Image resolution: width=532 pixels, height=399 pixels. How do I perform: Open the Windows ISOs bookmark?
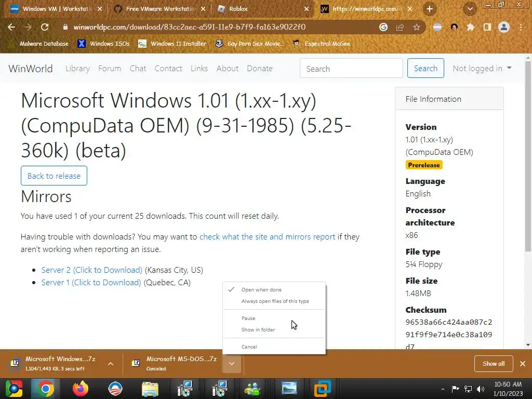pyautogui.click(x=104, y=44)
